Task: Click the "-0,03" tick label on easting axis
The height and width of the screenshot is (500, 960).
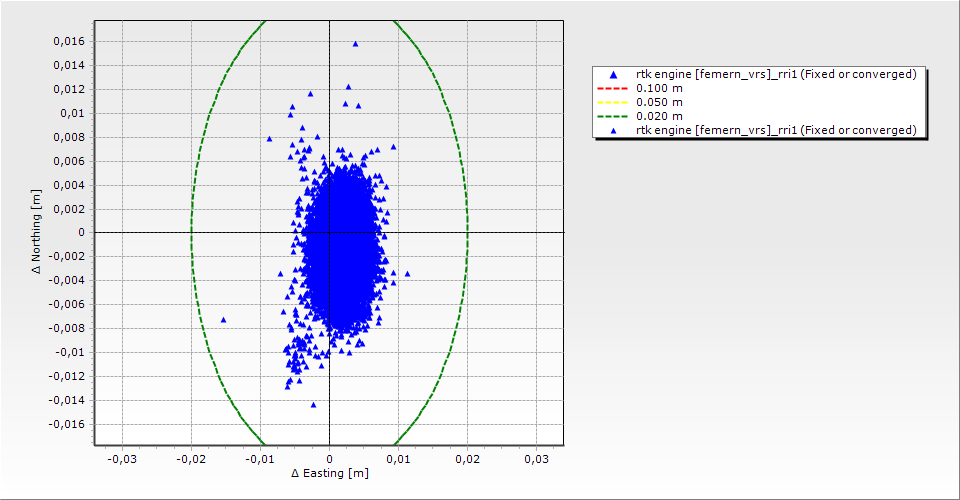Action: point(122,458)
